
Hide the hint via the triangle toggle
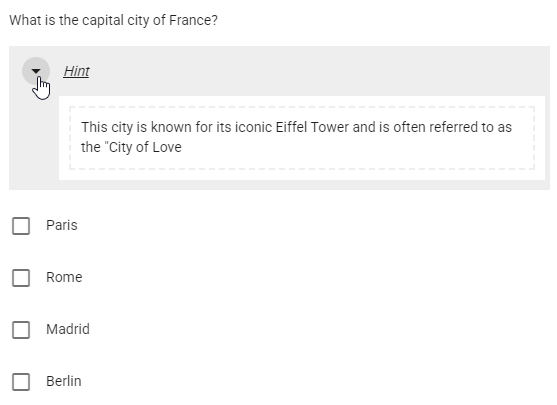point(36,71)
